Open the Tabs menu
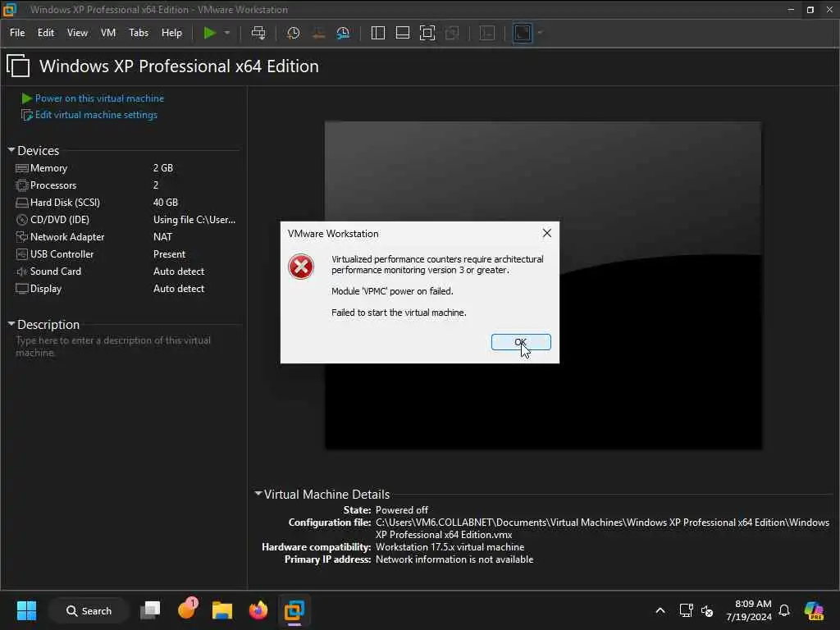Viewport: 840px width, 630px height. [x=138, y=33]
